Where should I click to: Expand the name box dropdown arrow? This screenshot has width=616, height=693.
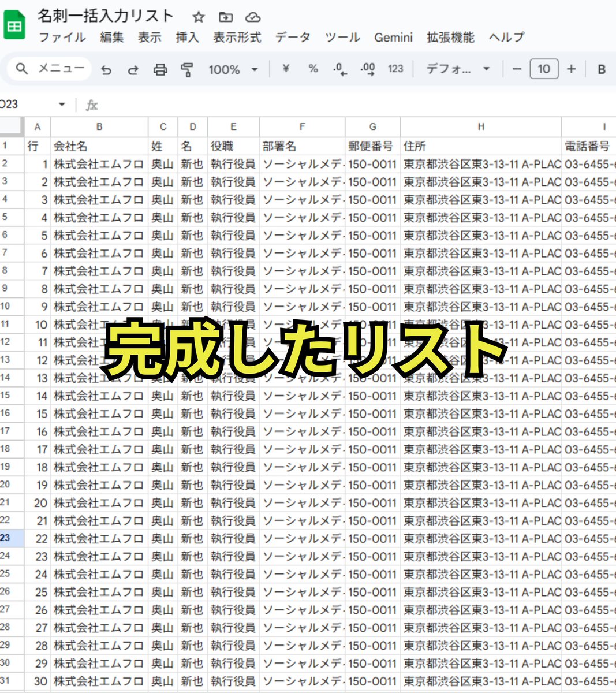pyautogui.click(x=62, y=104)
